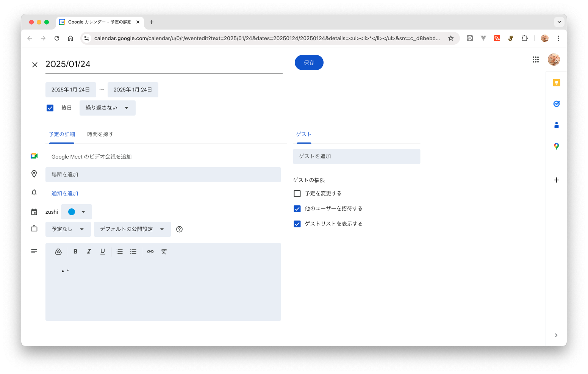The width and height of the screenshot is (588, 374).
Task: Toggle underline formatting in description
Action: click(x=103, y=252)
